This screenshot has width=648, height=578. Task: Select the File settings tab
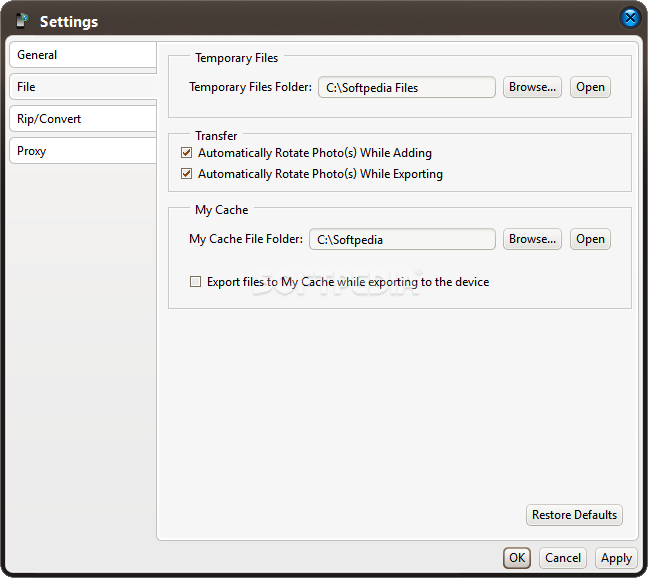point(83,87)
